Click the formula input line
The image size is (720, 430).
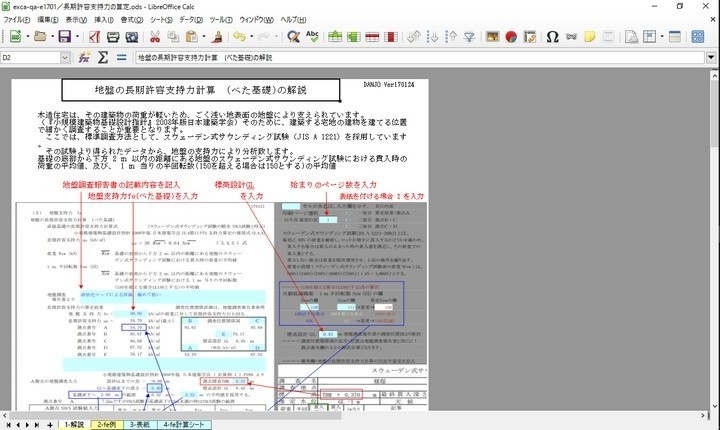[x=420, y=57]
